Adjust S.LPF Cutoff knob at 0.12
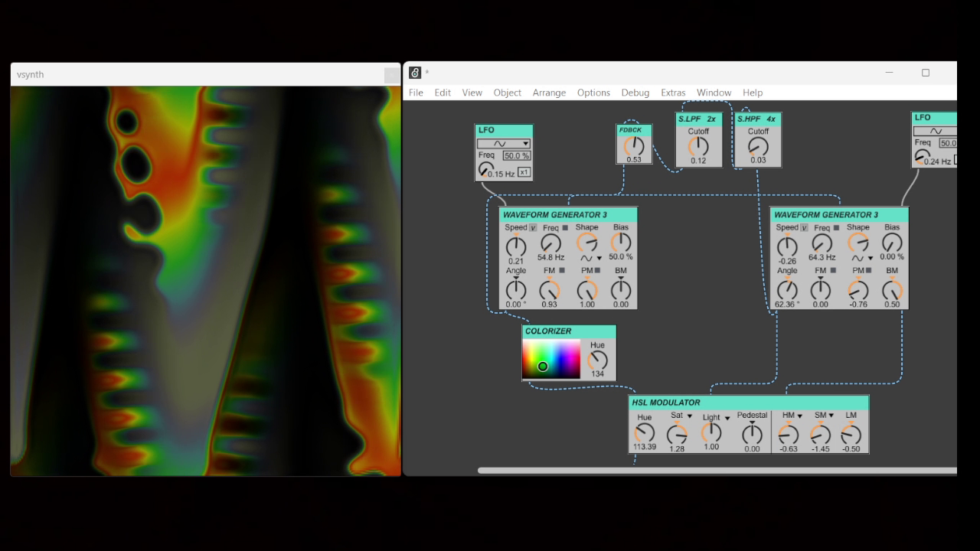This screenshot has height=551, width=980. (698, 146)
